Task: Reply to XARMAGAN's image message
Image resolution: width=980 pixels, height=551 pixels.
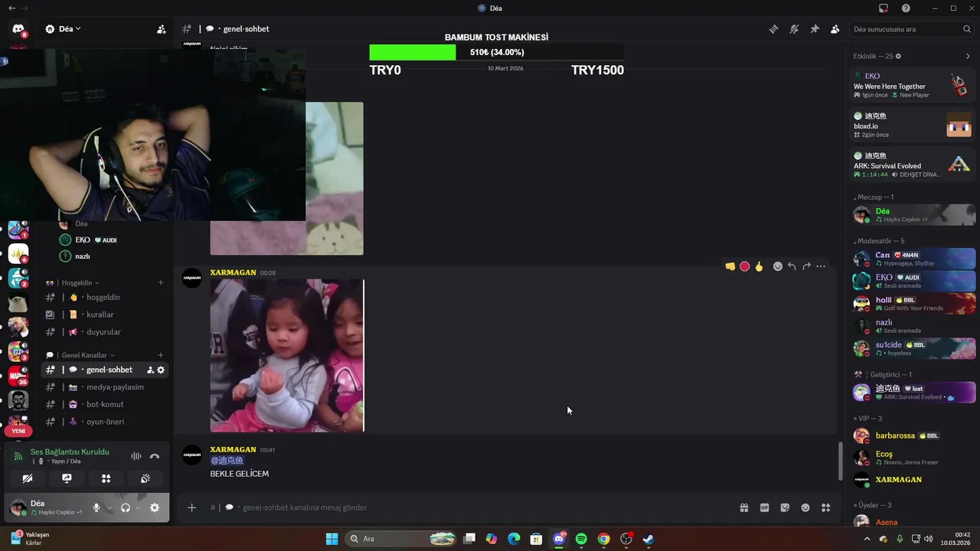Action: click(792, 266)
